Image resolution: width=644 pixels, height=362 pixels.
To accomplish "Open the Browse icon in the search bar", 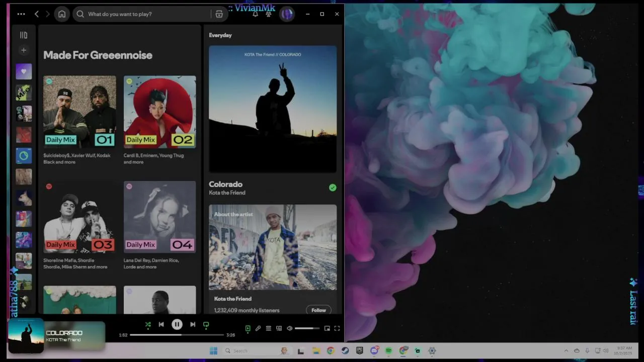I will click(219, 14).
